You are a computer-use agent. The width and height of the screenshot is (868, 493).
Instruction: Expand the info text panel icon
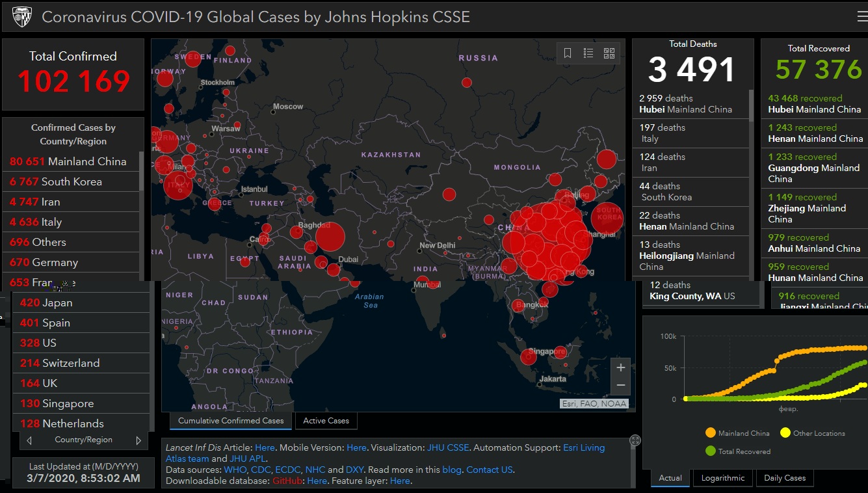pos(635,441)
